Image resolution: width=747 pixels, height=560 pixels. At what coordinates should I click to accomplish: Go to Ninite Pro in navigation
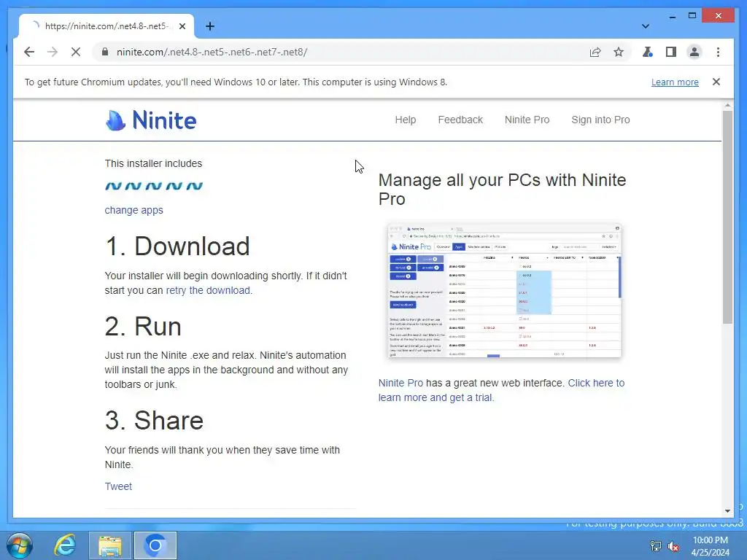(x=527, y=120)
